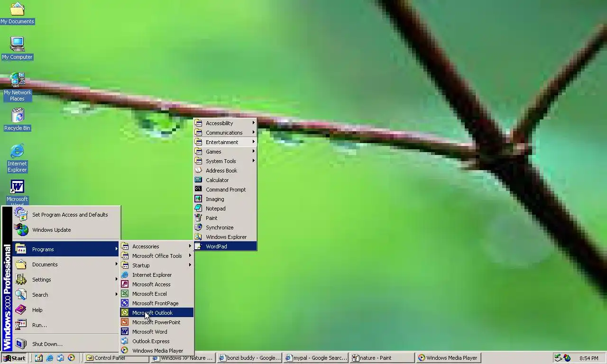Expand the Games submenu
Image resolution: width=607 pixels, height=364 pixels.
(225, 152)
